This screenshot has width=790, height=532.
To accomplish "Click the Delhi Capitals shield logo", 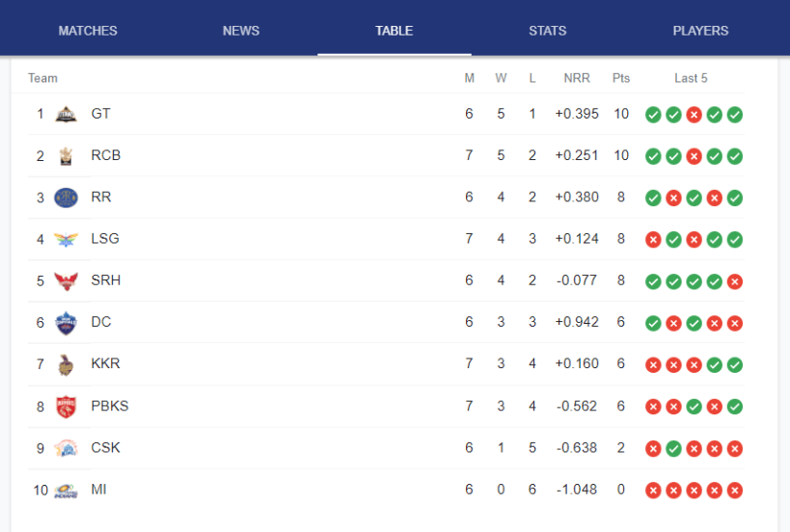I will 66,323.
